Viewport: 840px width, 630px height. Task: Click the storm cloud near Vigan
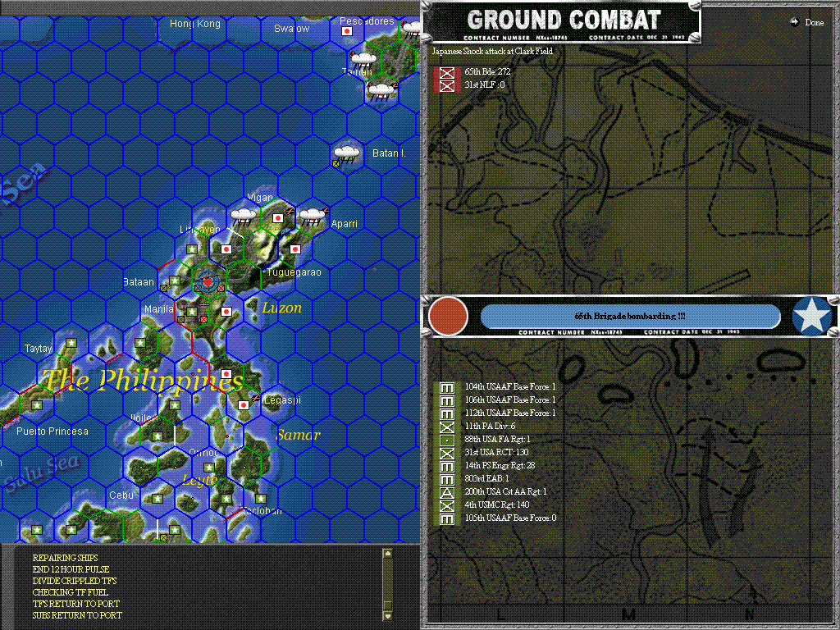click(x=243, y=217)
